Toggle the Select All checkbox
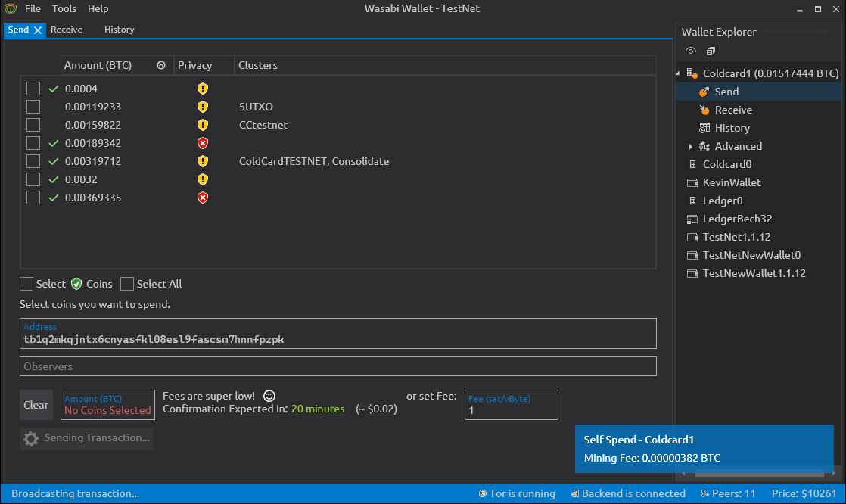 click(x=127, y=284)
